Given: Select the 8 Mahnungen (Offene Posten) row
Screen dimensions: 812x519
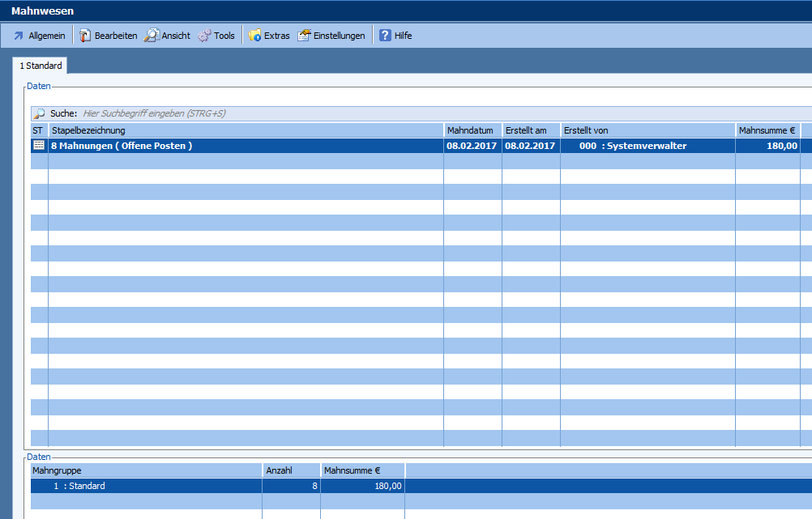Looking at the screenshot, I should pos(243,146).
